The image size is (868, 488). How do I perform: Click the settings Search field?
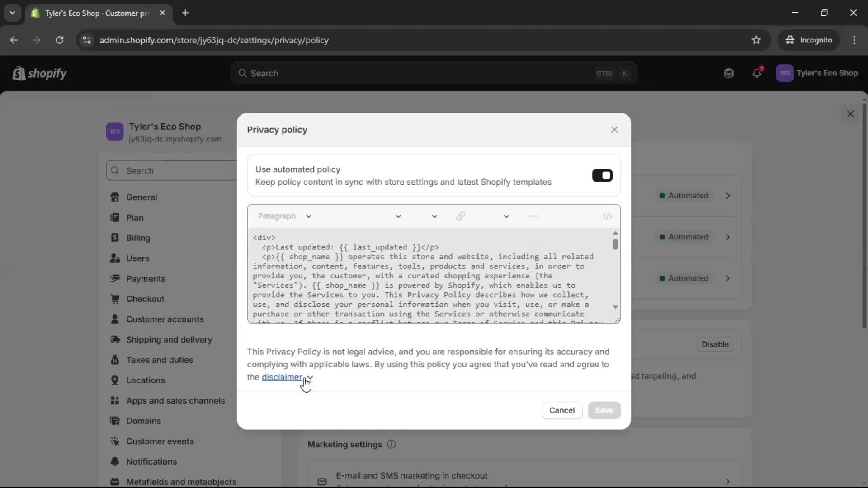(172, 170)
